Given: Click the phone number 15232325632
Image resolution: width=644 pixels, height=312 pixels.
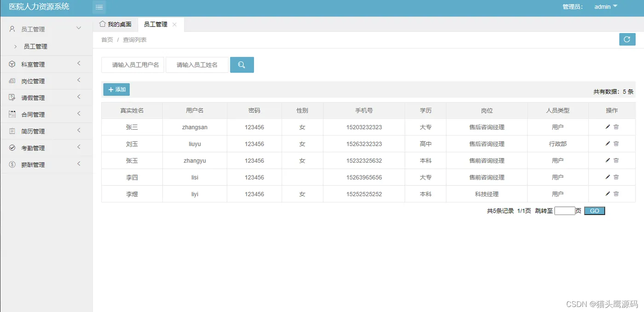Looking at the screenshot, I should click(x=364, y=161).
